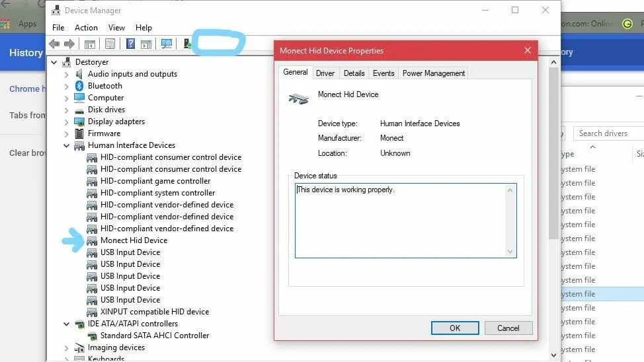
Task: Select XINPUT compatible HID device
Action: pos(155,312)
